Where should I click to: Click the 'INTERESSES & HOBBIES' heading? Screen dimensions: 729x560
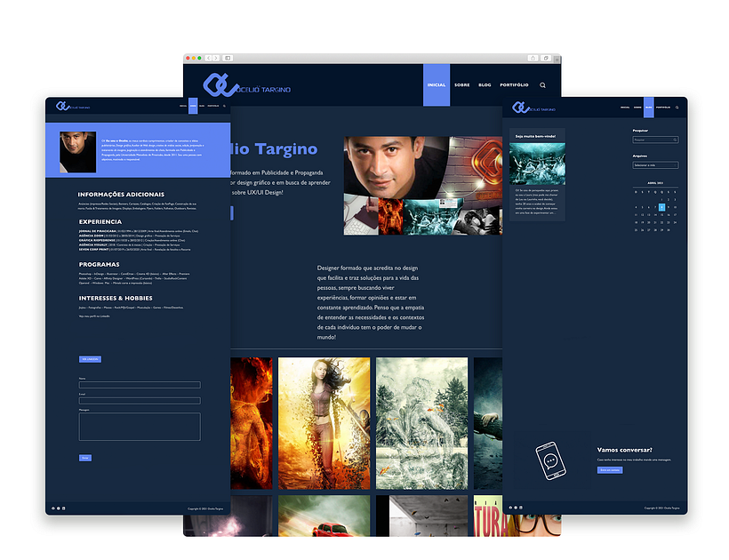tap(116, 299)
